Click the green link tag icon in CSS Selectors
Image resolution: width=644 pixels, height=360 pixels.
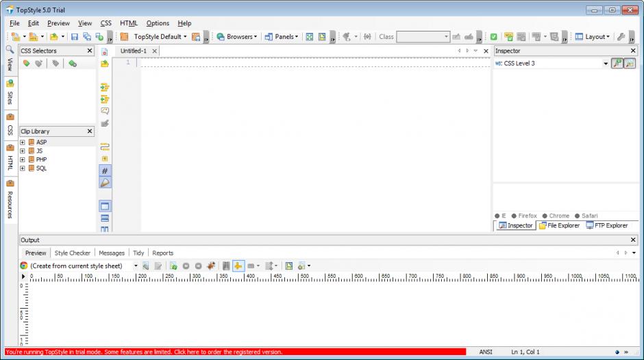point(73,64)
